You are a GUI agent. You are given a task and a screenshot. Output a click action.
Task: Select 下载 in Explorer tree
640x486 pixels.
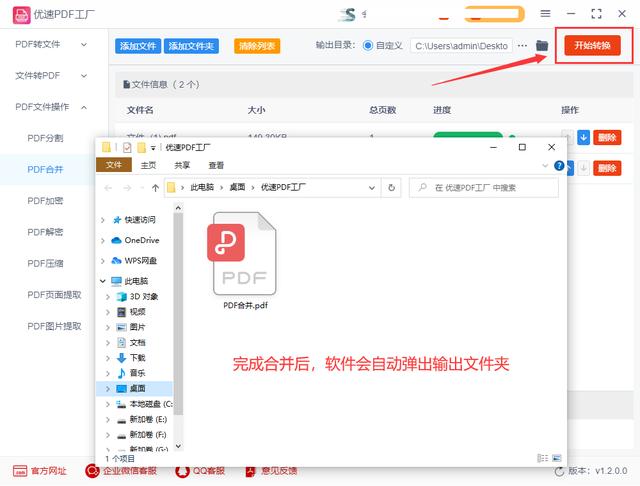click(x=137, y=358)
